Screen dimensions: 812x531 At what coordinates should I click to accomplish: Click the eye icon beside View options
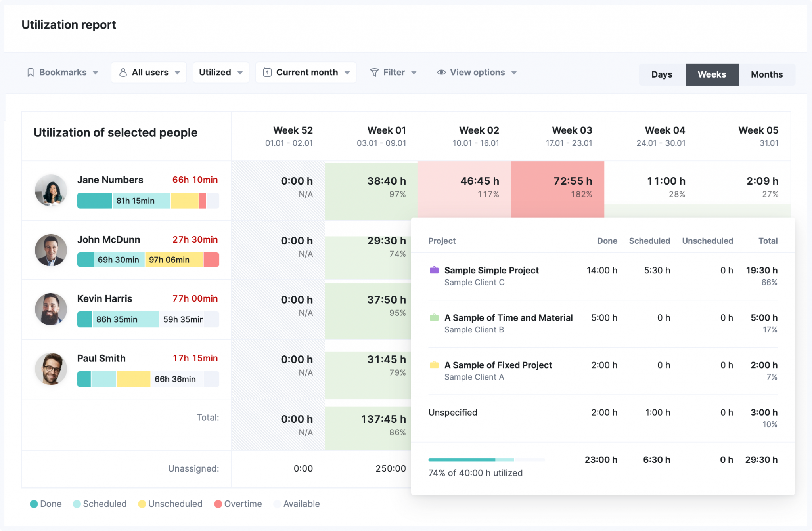(x=441, y=72)
